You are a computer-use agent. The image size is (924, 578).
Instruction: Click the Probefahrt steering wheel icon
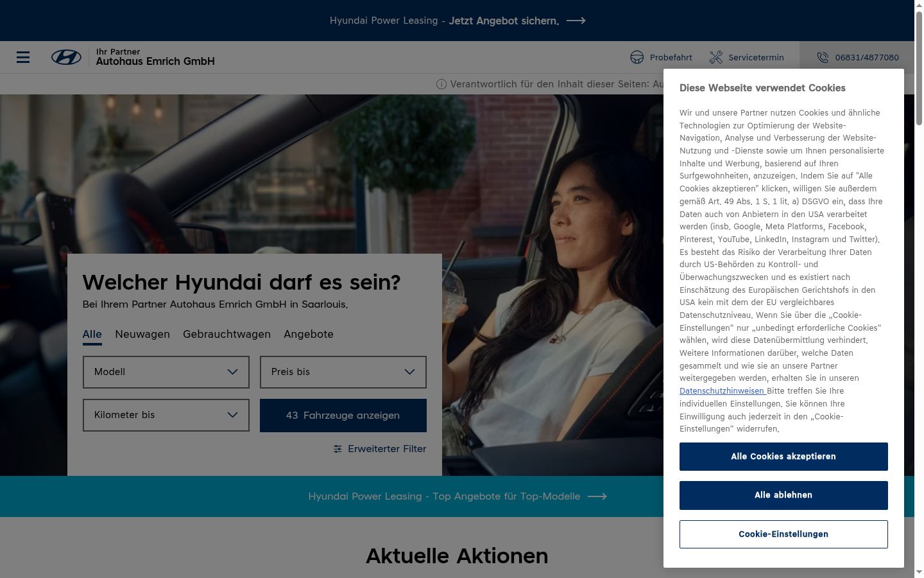tap(637, 57)
